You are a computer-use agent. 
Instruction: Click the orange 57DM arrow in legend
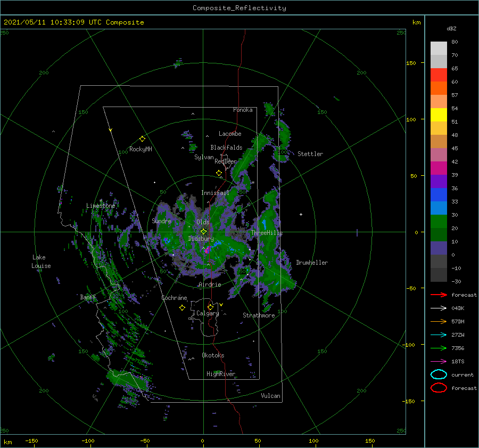439,321
